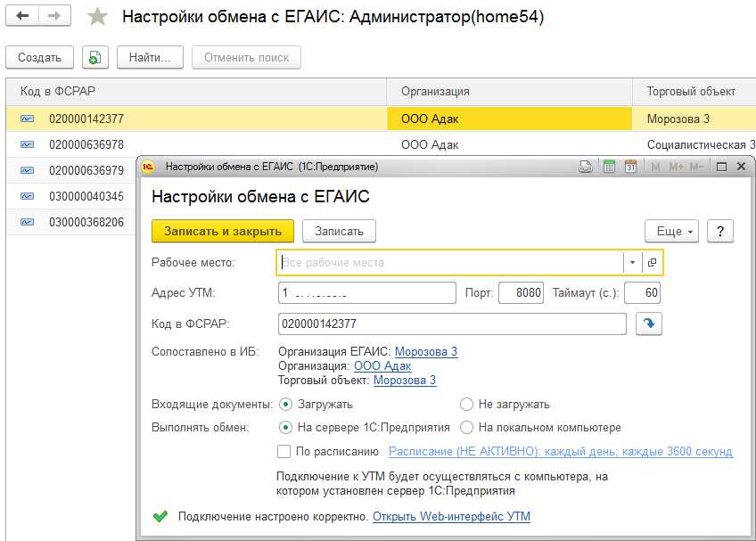Click the Отменить поиск button
Viewport: 756px width, 541px height.
246,57
